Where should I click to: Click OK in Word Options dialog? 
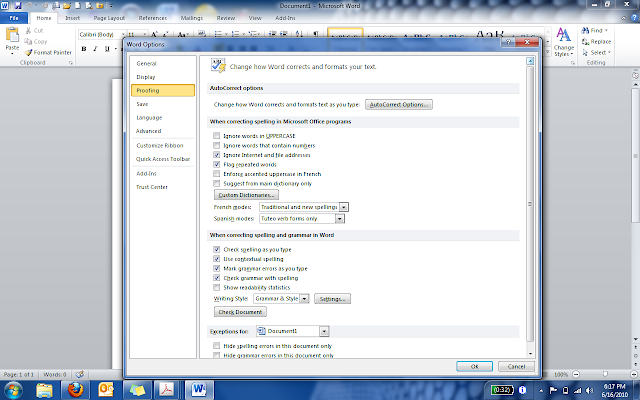(x=474, y=367)
